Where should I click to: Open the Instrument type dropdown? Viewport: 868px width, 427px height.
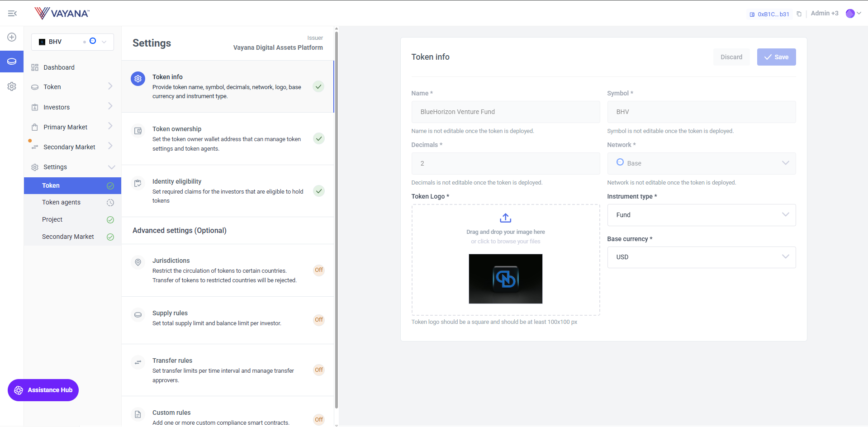point(701,215)
